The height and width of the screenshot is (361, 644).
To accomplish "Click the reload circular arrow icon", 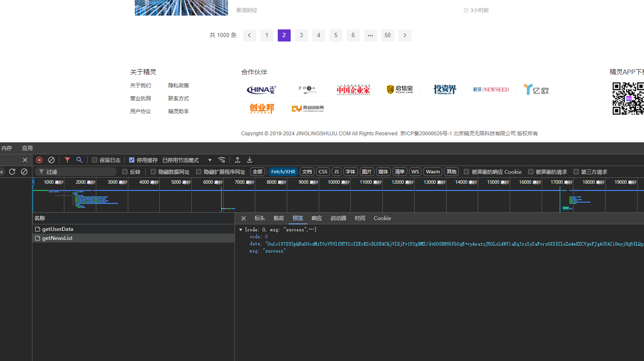I will 12,172.
